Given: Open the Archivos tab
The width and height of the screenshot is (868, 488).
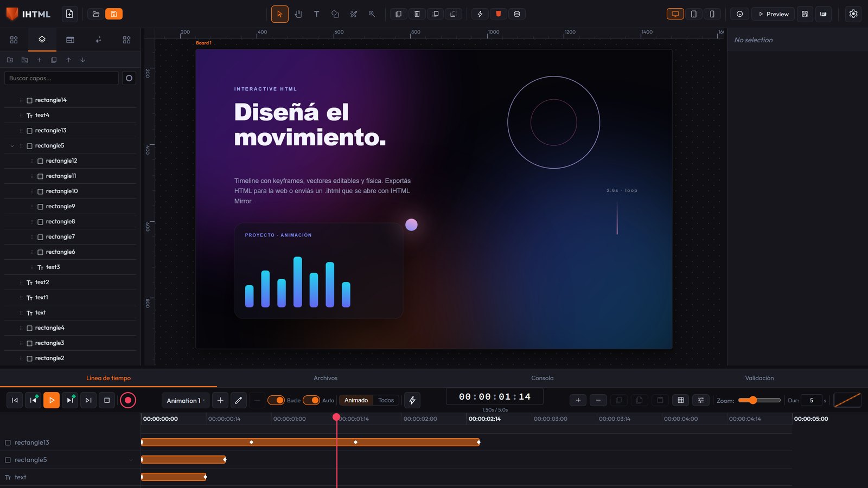Looking at the screenshot, I should pyautogui.click(x=325, y=378).
